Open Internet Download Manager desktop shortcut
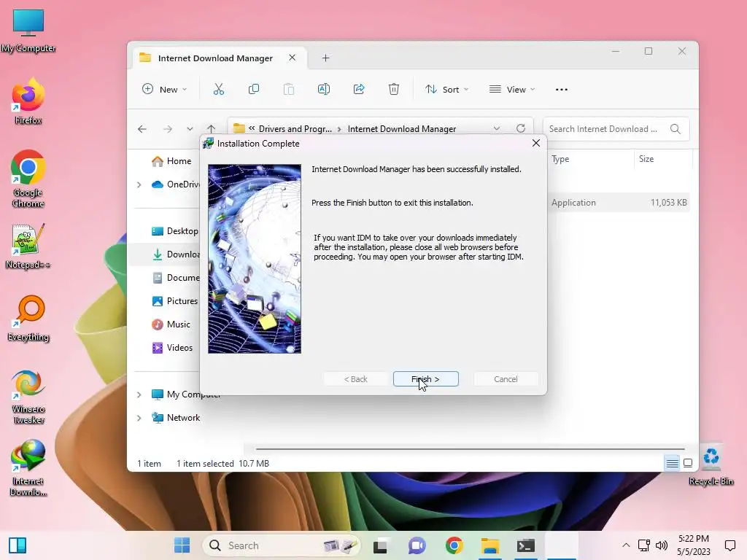Image resolution: width=747 pixels, height=560 pixels. point(28,468)
